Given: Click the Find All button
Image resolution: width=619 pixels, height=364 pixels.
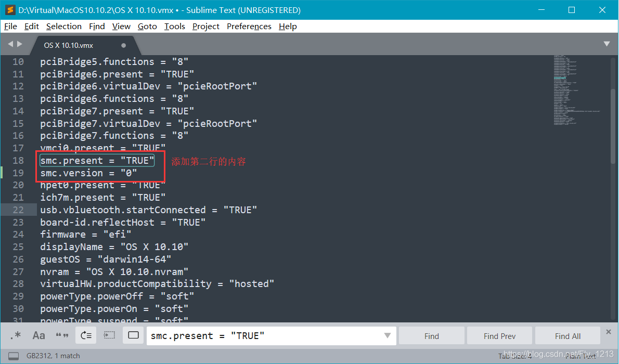Looking at the screenshot, I should click(568, 336).
